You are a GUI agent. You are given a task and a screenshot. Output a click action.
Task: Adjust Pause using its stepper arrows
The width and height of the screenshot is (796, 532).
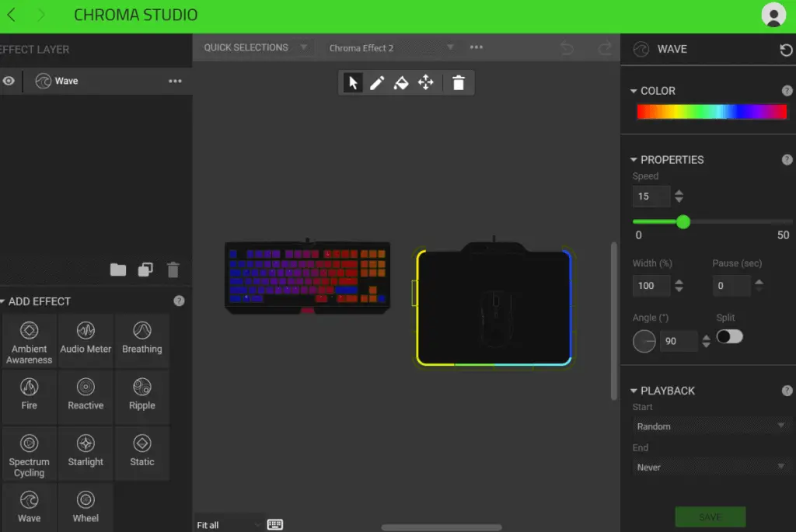click(759, 286)
